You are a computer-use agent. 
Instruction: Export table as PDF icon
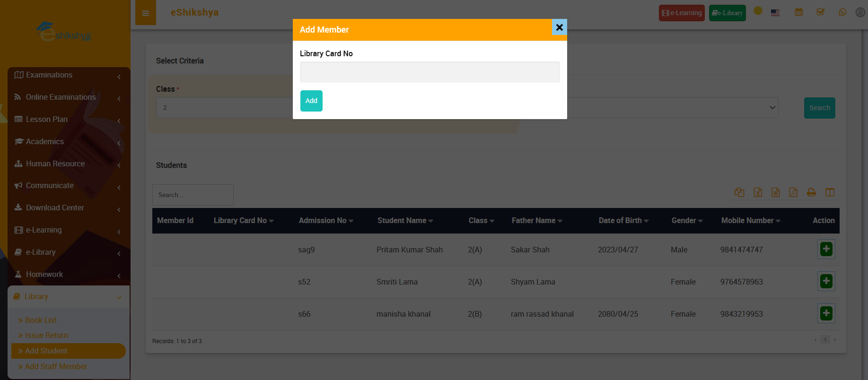[x=793, y=192]
